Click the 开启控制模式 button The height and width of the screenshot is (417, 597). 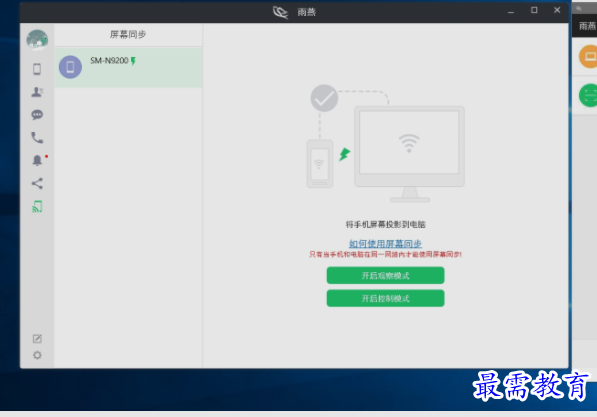tap(385, 298)
